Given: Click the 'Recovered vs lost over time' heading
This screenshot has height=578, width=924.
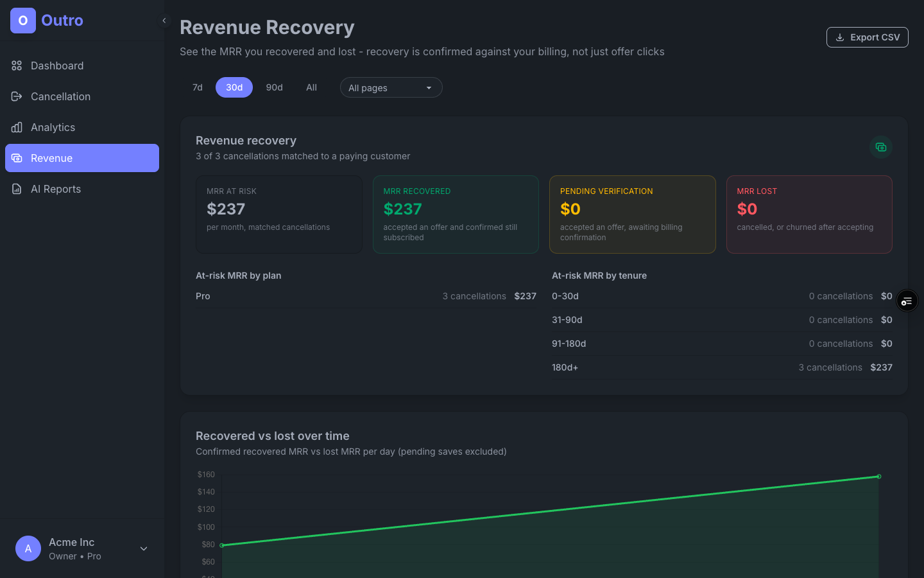Looking at the screenshot, I should [x=273, y=436].
